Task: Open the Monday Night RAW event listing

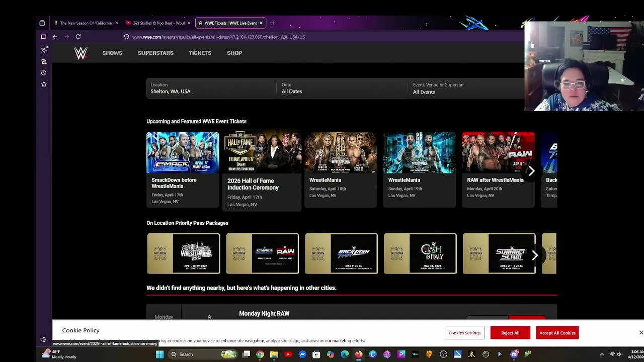Action: click(264, 313)
